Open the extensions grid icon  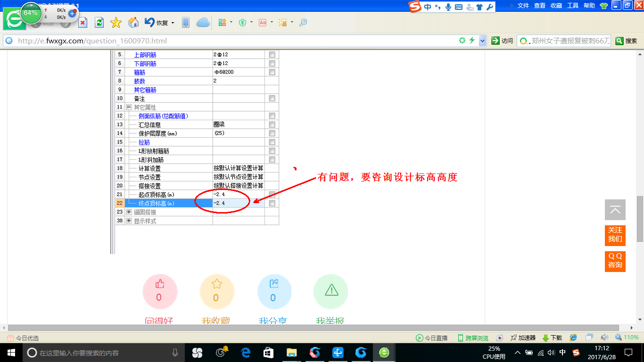223,23
